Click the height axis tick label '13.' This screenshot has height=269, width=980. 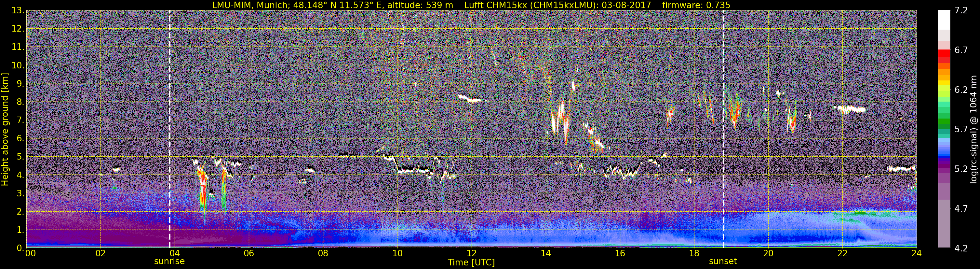18,10
